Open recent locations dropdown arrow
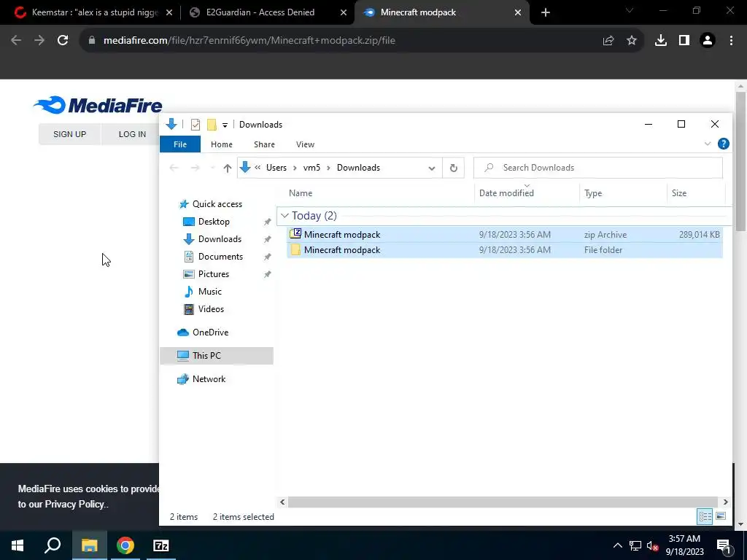Screen dimensions: 747x560 pos(212,168)
